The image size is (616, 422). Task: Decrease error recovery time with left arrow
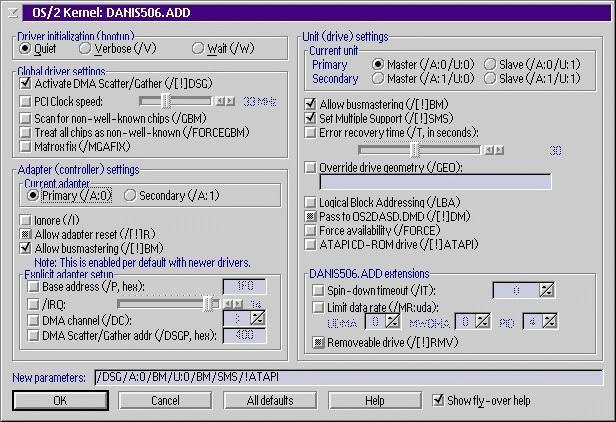click(489, 150)
